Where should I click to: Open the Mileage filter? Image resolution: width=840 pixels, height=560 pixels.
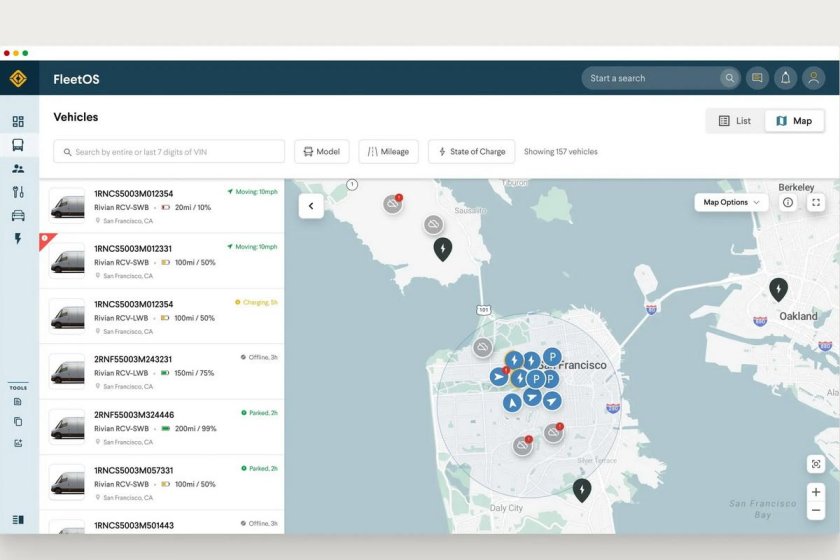[388, 152]
